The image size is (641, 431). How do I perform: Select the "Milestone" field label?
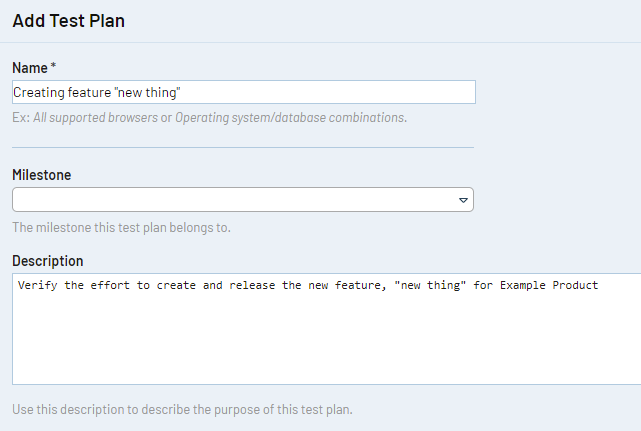[x=41, y=175]
